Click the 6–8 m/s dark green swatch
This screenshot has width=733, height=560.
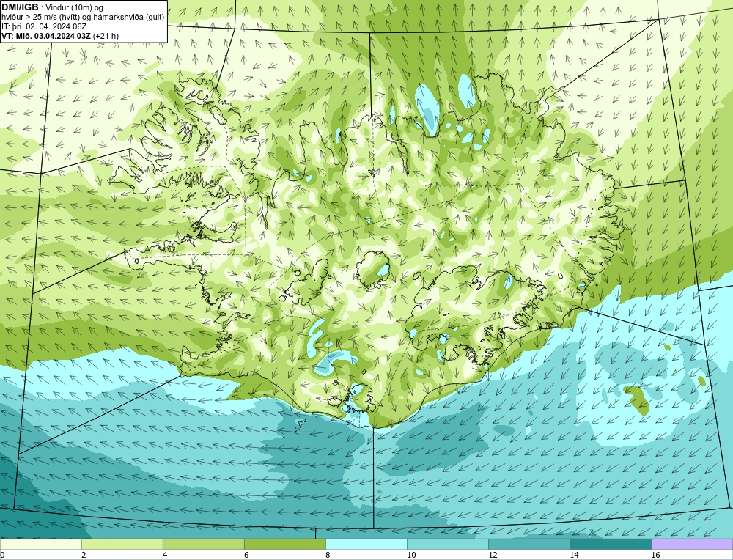tap(284, 544)
